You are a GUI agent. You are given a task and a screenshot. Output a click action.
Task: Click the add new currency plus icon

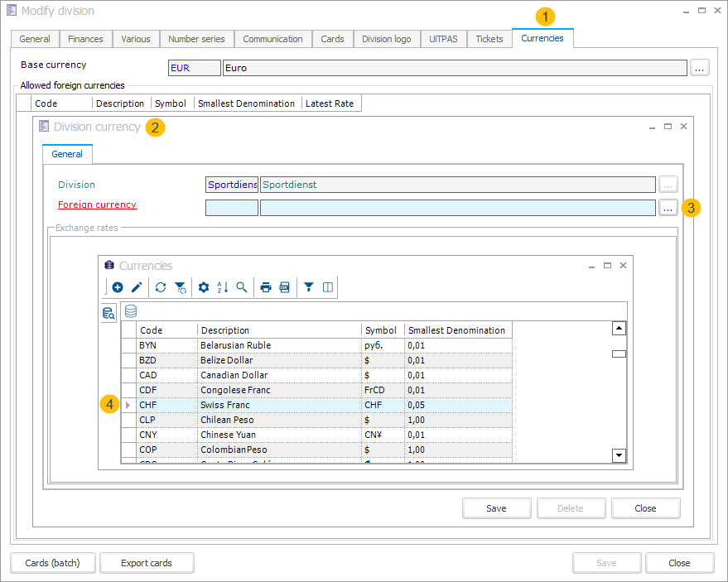(118, 287)
